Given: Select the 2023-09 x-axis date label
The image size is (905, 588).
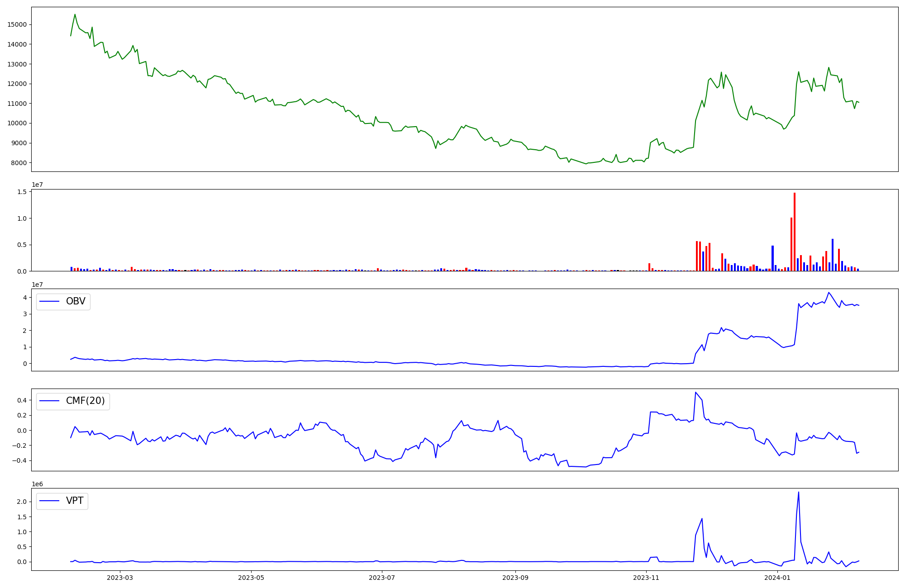Looking at the screenshot, I should [516, 578].
